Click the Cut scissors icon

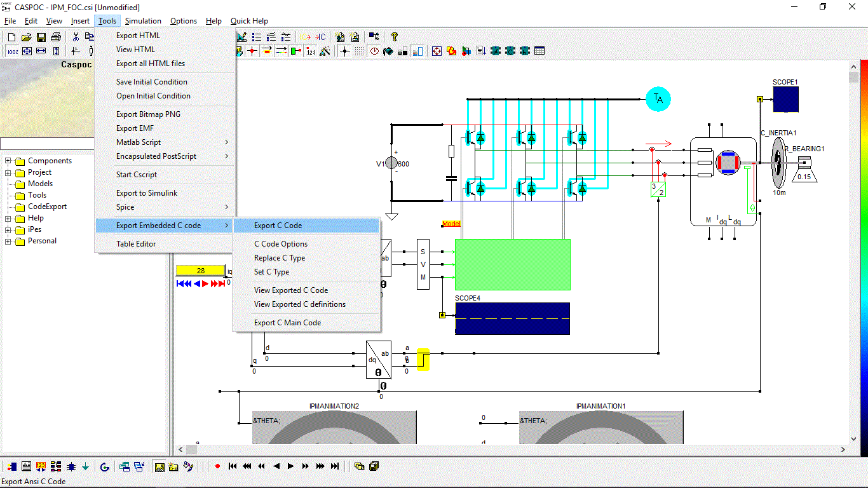(76, 37)
